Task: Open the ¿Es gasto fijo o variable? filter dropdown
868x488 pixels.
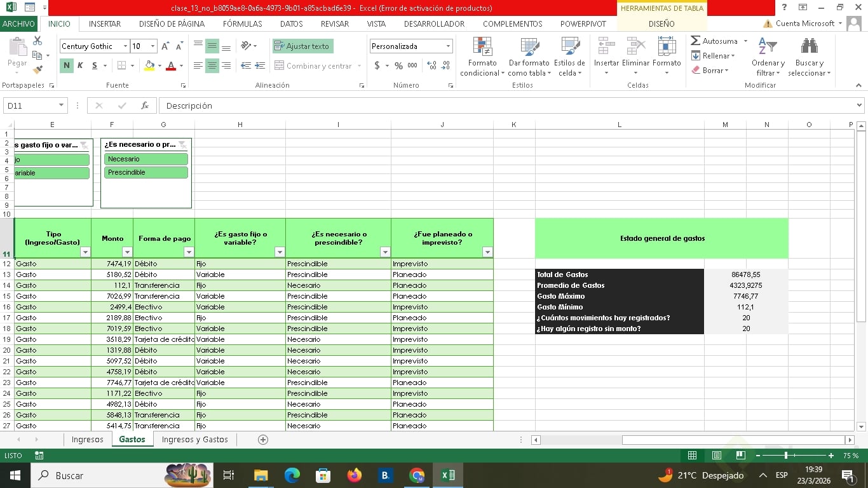Action: pyautogui.click(x=280, y=252)
